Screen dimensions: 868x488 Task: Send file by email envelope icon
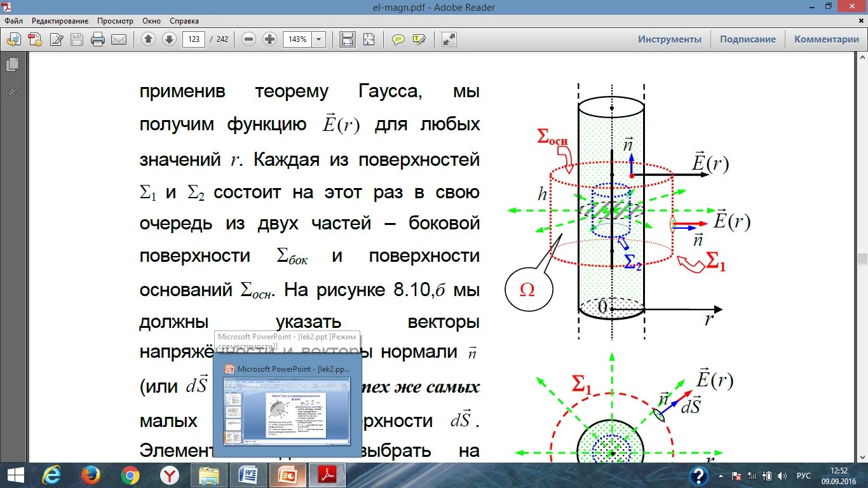coord(119,39)
